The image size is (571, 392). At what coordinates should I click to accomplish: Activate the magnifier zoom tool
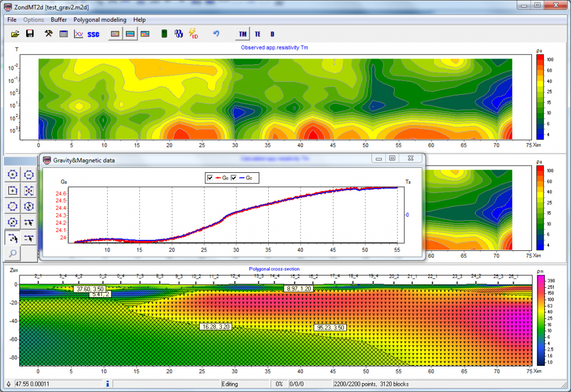[x=12, y=254]
